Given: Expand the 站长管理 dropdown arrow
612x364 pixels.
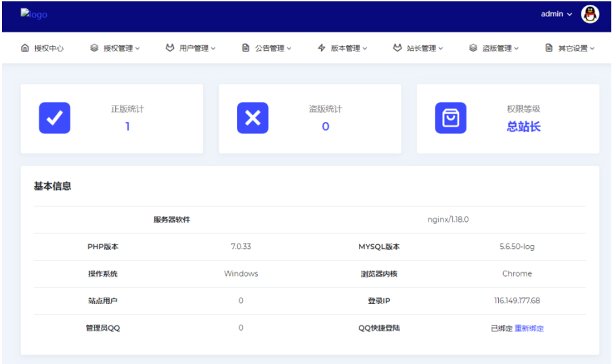Looking at the screenshot, I should [441, 49].
